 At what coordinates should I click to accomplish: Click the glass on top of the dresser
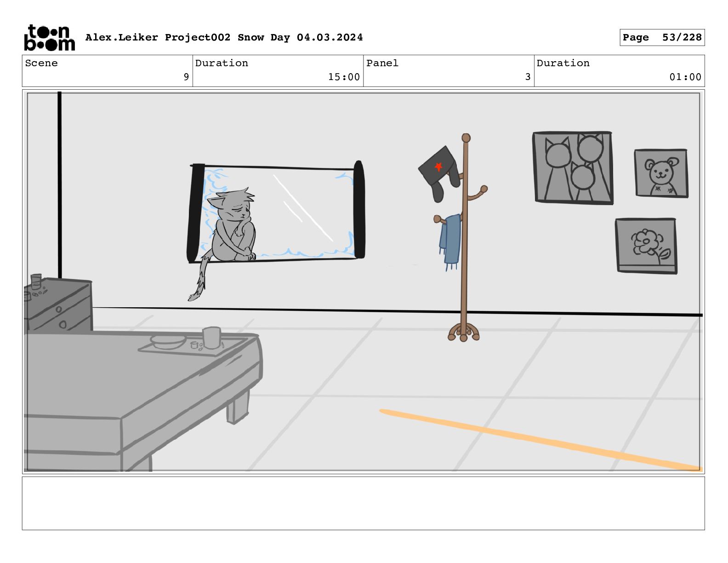(36, 281)
